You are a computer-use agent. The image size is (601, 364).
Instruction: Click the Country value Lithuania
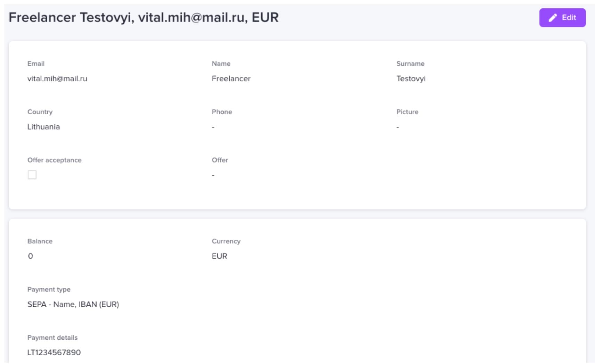pos(43,127)
